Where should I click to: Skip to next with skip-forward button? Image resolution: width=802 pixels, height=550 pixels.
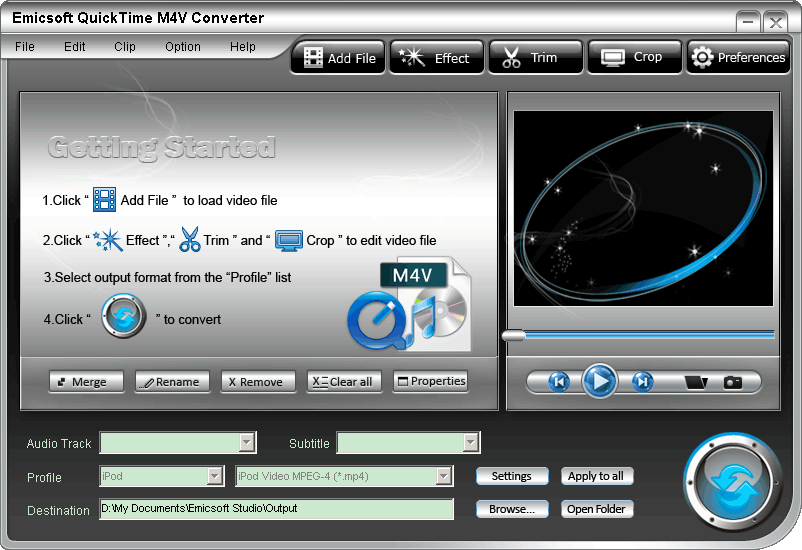tap(643, 381)
